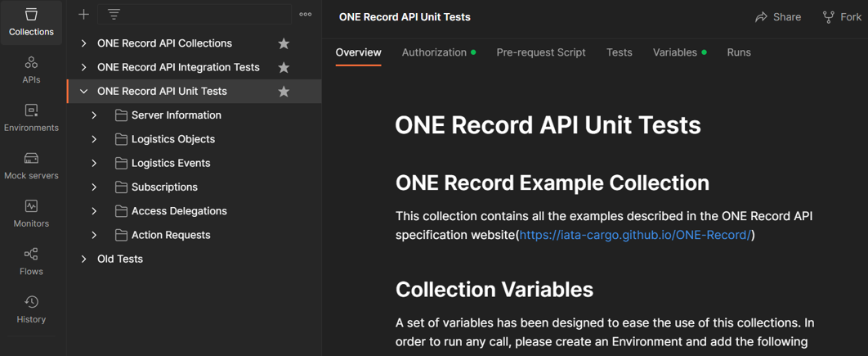Expand the Logistics Events folder chevron
Image resolution: width=868 pixels, height=356 pixels.
coord(94,163)
